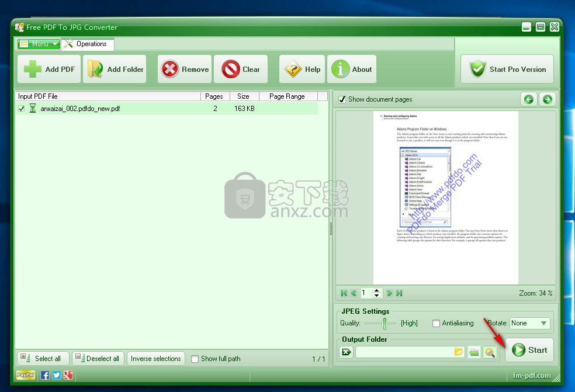Close the converter window

(555, 27)
